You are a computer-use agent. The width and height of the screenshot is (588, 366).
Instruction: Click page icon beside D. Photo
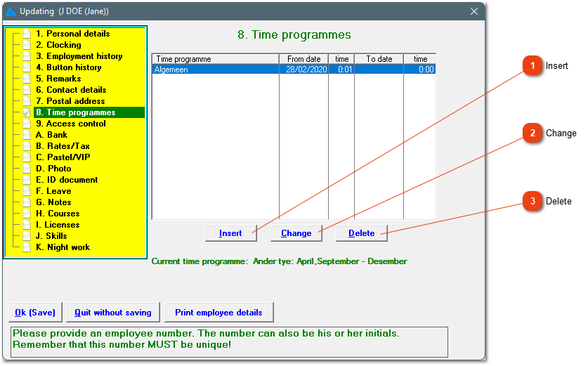point(27,169)
